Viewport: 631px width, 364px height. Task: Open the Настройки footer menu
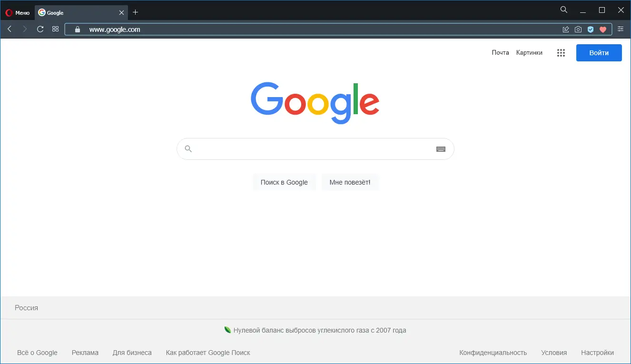(x=597, y=353)
